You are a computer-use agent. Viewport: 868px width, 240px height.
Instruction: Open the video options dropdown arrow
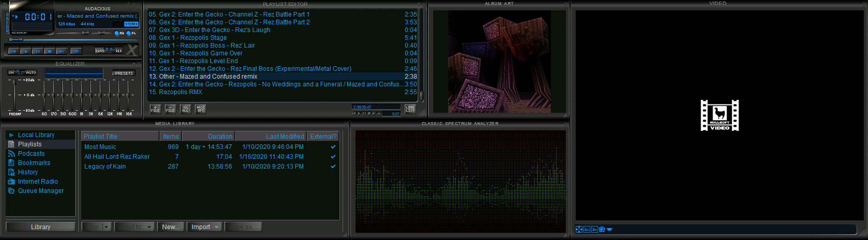[609, 230]
